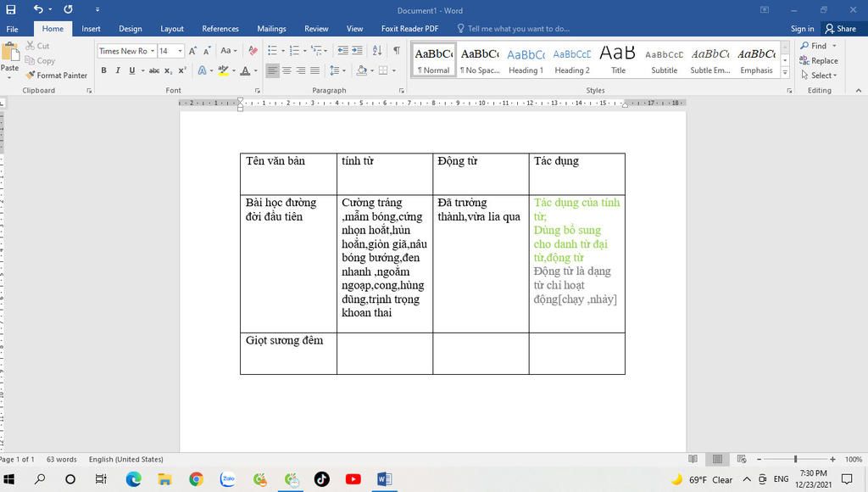Open the Select dropdown in Editing

click(820, 75)
